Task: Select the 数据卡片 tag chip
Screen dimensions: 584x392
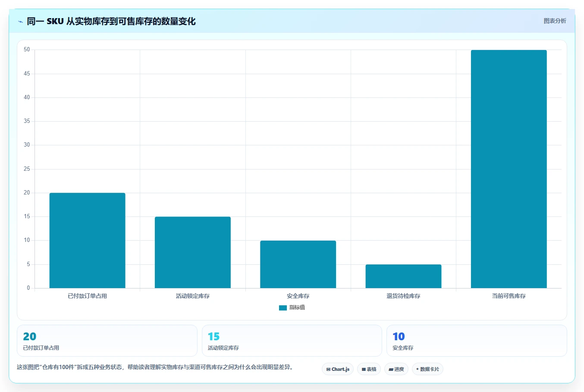Action: [x=427, y=369]
